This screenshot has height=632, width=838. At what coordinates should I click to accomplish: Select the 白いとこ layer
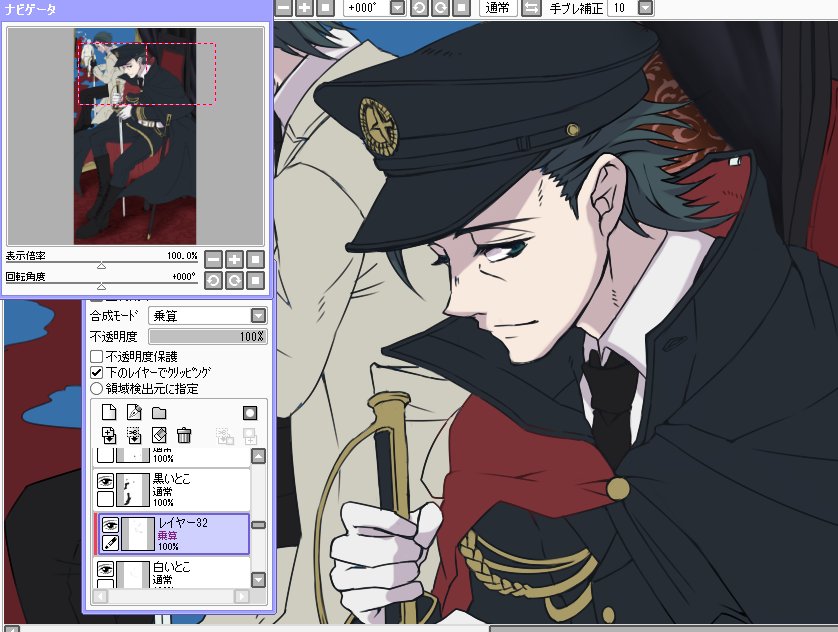172,572
